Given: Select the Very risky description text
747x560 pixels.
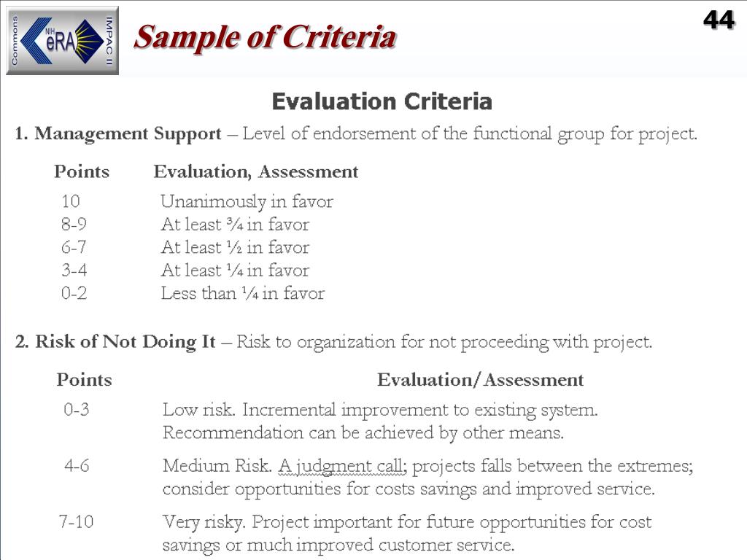Looking at the screenshot, I should point(407,533).
